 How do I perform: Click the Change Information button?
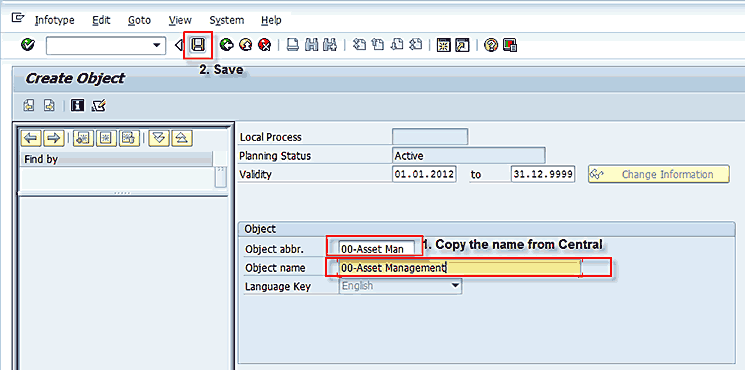coord(659,174)
